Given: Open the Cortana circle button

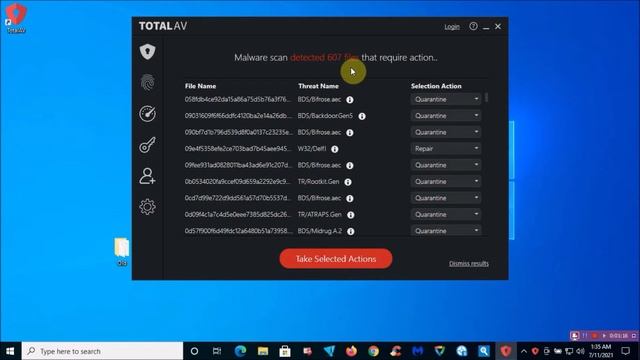Looking at the screenshot, I should coord(194,351).
